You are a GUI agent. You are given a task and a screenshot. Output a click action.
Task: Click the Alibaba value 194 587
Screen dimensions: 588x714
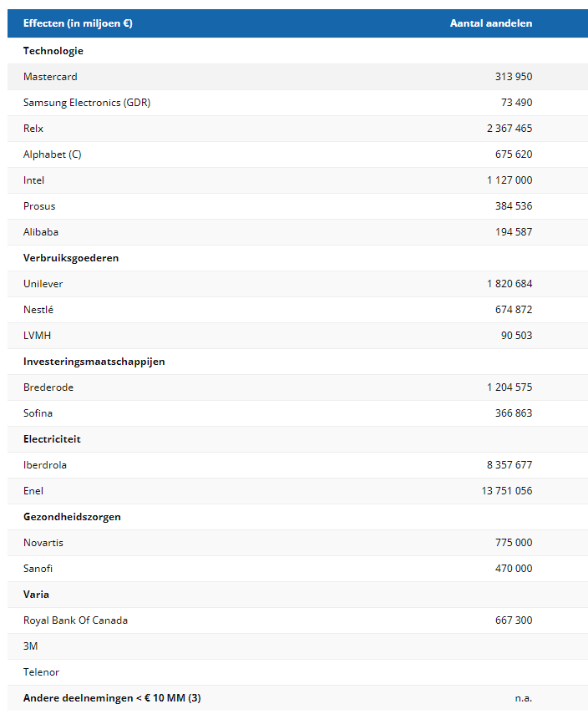coord(514,232)
